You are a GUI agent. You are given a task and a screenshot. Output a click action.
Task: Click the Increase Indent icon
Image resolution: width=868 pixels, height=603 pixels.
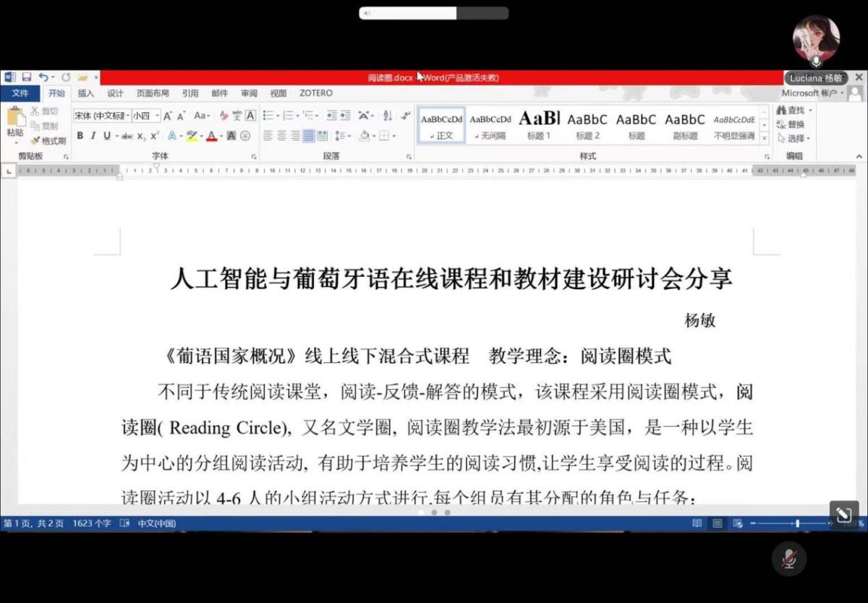click(x=346, y=116)
